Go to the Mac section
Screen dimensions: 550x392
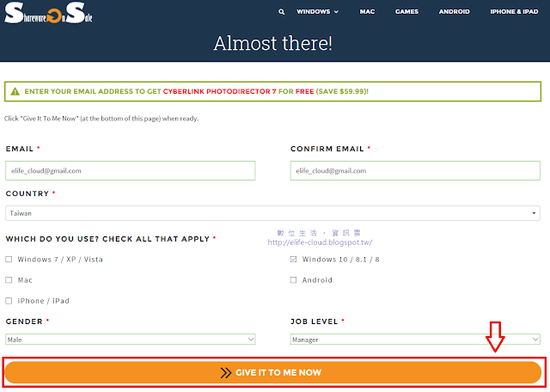point(367,11)
